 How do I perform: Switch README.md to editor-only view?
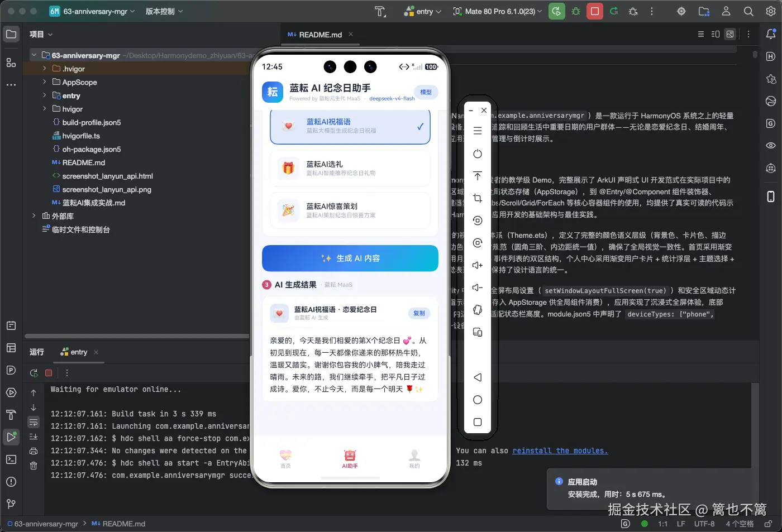pos(701,34)
